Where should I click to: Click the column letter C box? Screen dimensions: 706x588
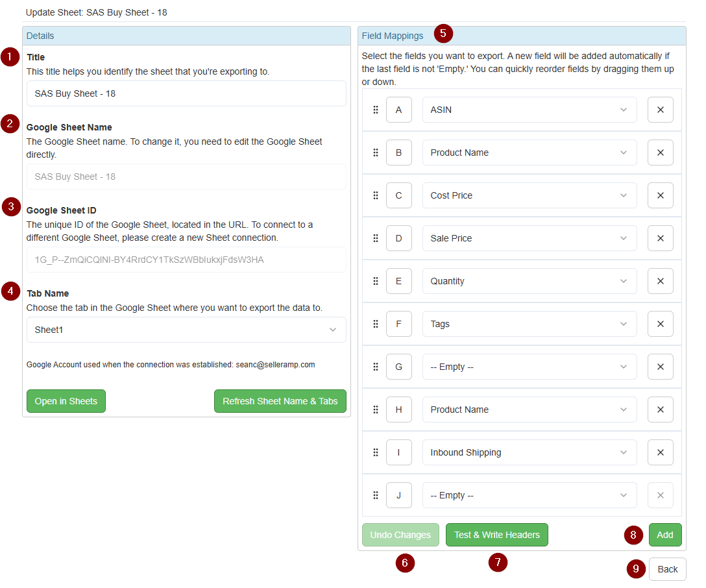(399, 195)
